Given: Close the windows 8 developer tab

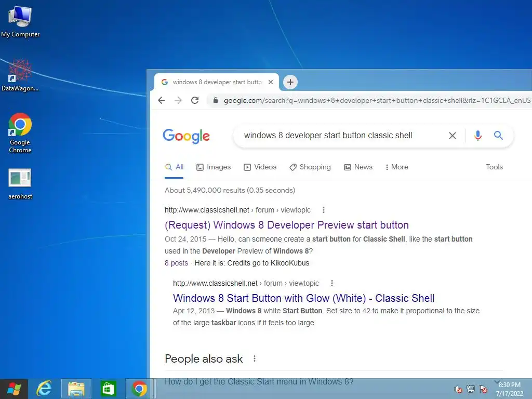Looking at the screenshot, I should (270, 82).
